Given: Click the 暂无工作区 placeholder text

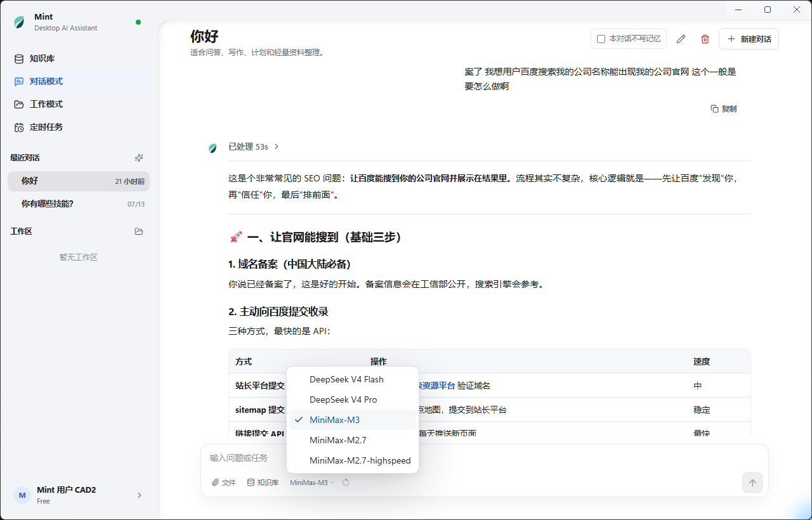Looking at the screenshot, I should [x=79, y=257].
